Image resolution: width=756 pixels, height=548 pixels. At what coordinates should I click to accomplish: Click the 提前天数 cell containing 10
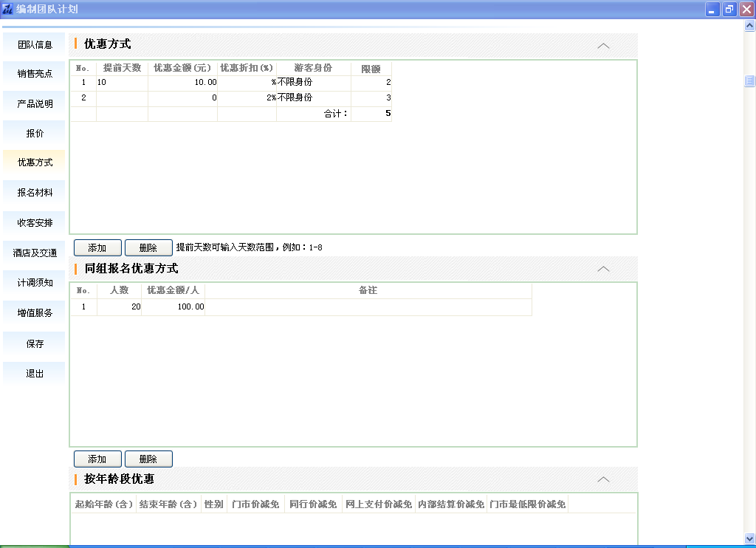122,83
